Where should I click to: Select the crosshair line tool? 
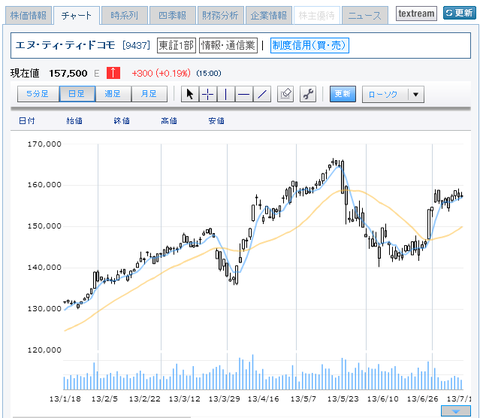coord(208,94)
